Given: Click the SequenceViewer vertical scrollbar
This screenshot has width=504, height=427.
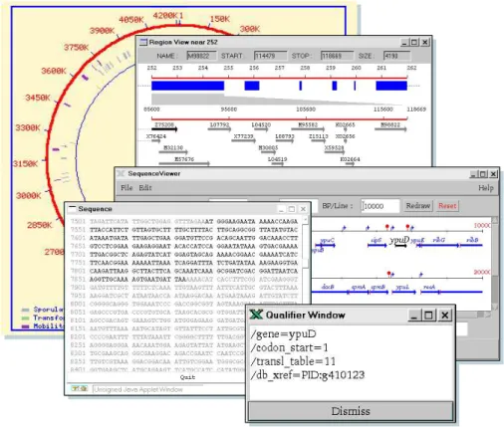Looking at the screenshot, I should coord(495,264).
